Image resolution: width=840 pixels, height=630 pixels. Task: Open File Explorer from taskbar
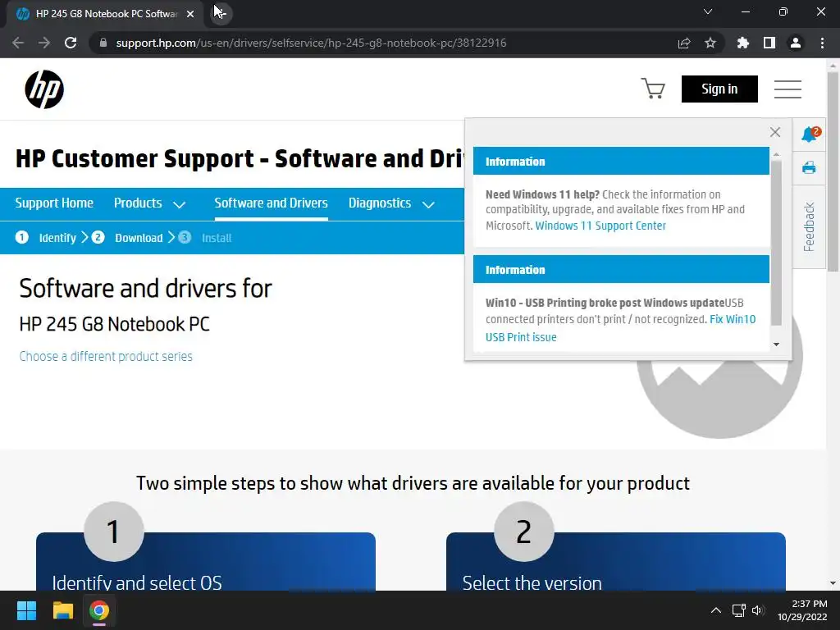coord(62,610)
